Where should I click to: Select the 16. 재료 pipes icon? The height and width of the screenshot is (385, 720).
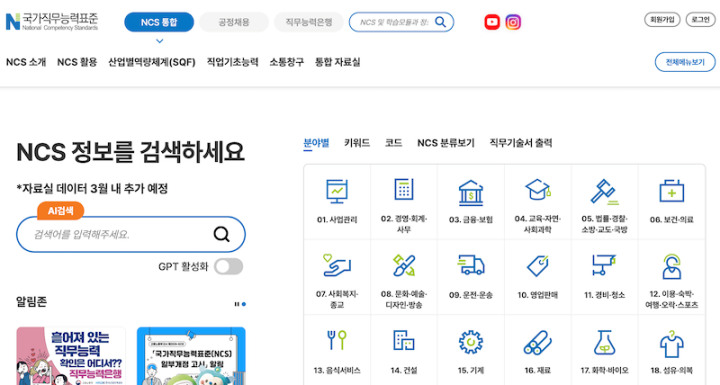[538, 343]
